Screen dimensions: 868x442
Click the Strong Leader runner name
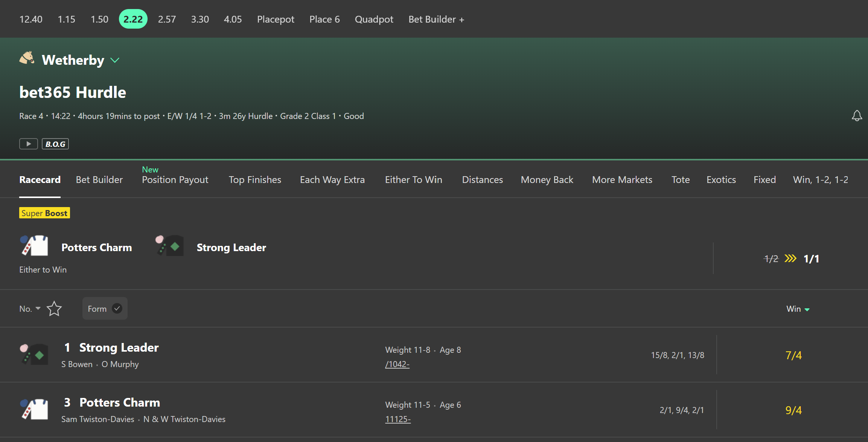click(119, 347)
